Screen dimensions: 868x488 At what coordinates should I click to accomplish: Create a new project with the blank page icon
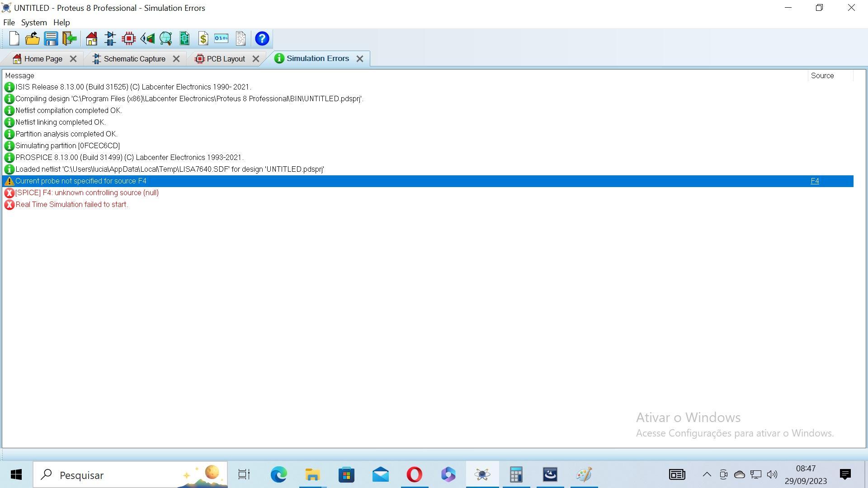[14, 38]
